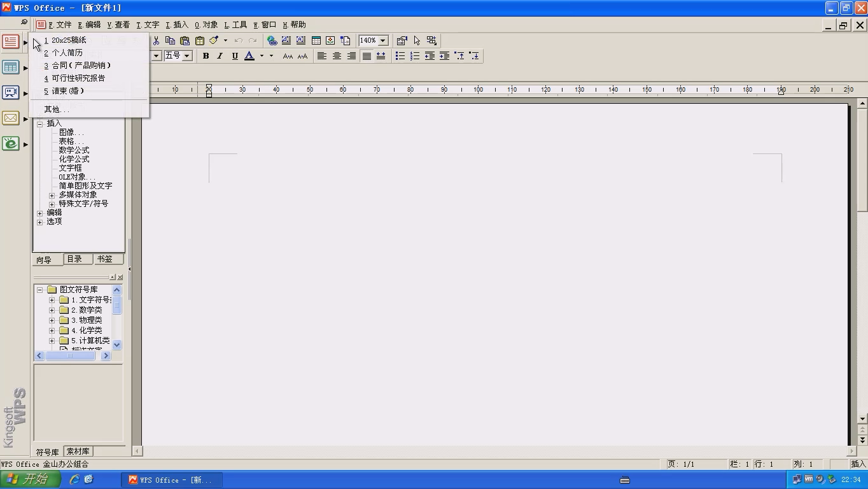Open the spreadsheet module icon in sidebar

11,67
